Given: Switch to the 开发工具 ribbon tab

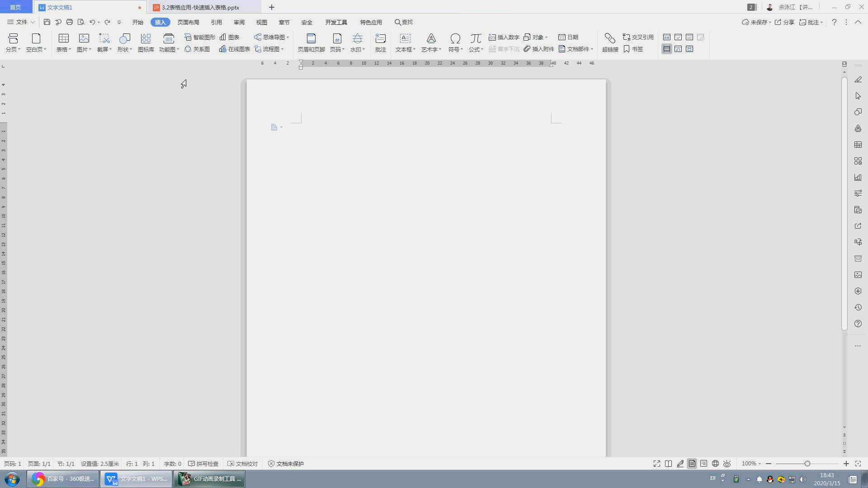Looking at the screenshot, I should pyautogui.click(x=336, y=22).
